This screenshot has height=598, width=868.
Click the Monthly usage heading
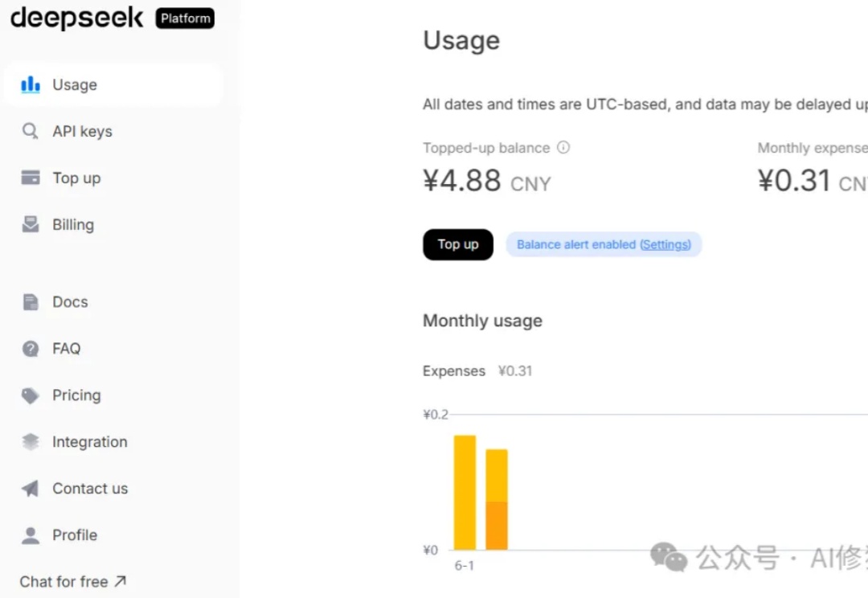coord(482,321)
